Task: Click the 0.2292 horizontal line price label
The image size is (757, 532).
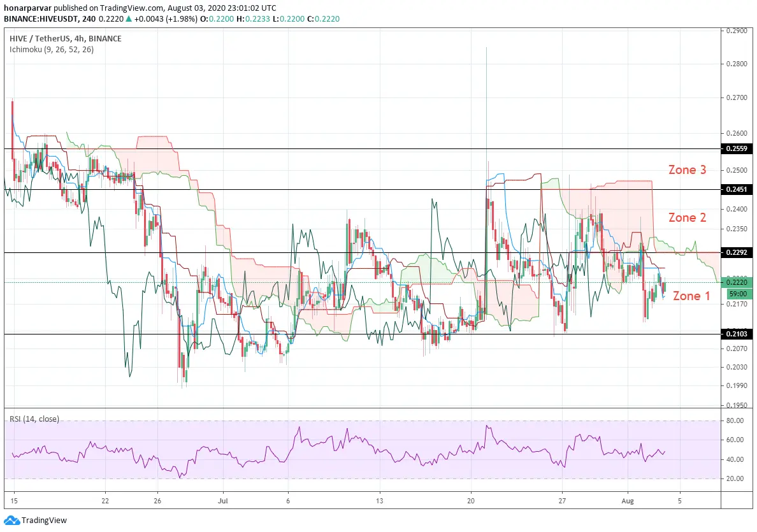Action: point(737,252)
